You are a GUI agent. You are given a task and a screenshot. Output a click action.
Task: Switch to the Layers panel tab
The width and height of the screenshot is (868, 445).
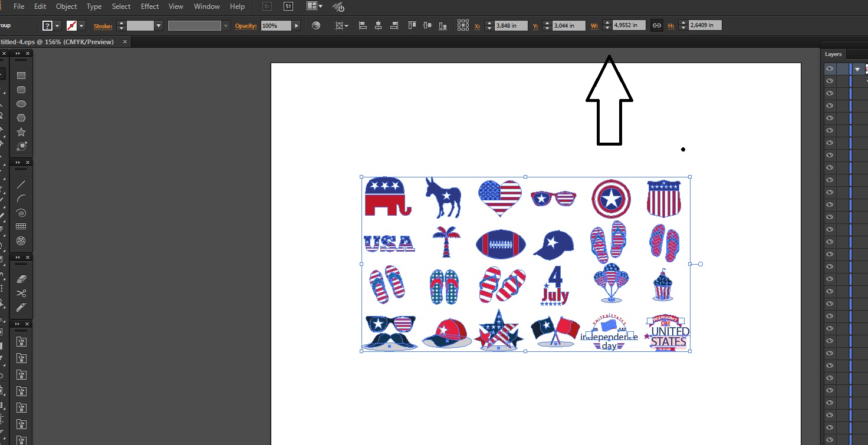tap(833, 54)
